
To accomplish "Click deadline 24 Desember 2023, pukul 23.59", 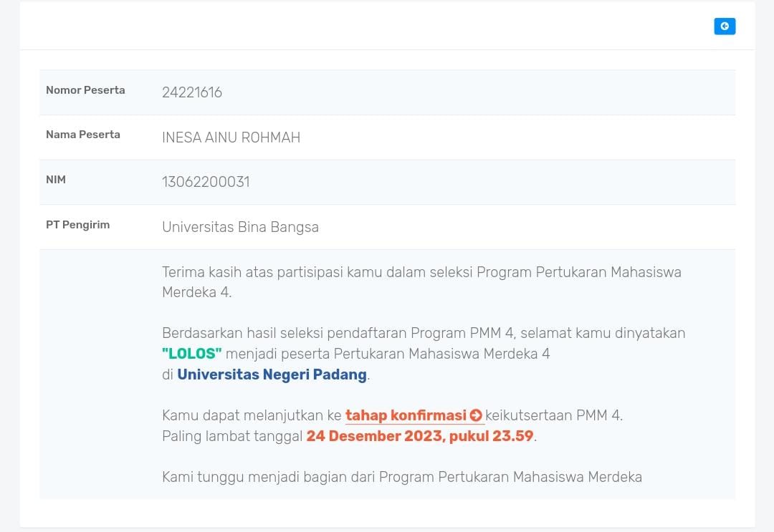I will pos(420,436).
